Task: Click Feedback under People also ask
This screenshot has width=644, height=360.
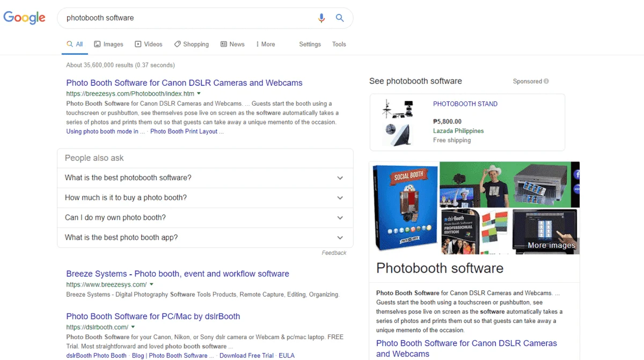Action: pos(334,253)
